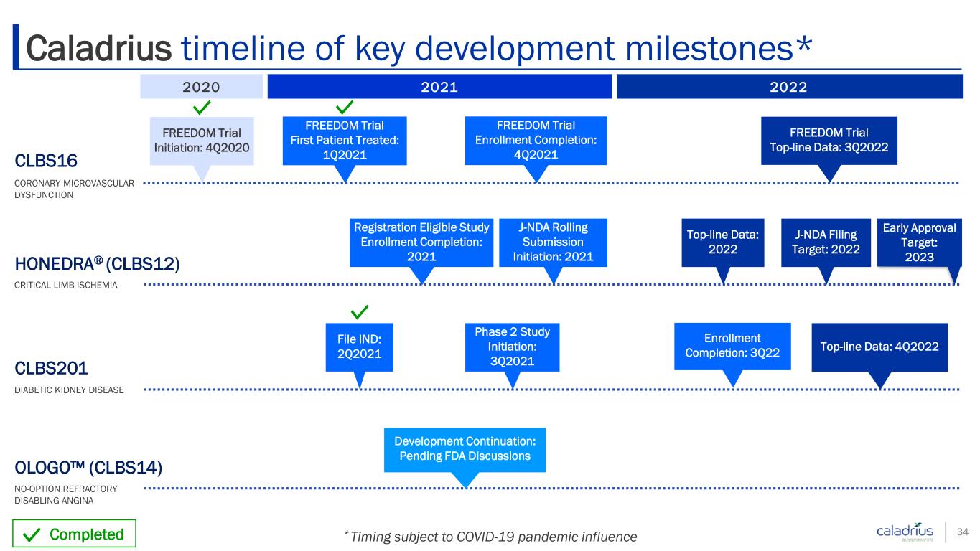Click the checkmark above First Patient Treated box

(345, 108)
